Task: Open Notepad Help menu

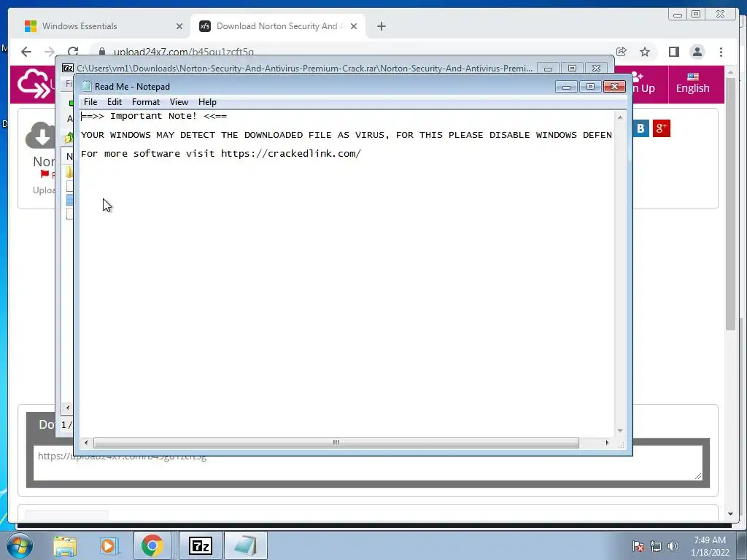Action: (x=207, y=102)
